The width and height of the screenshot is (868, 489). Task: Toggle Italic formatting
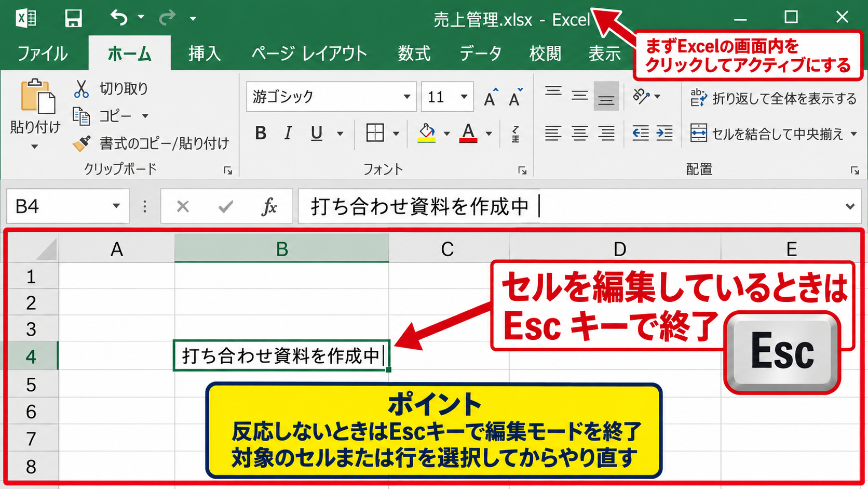point(288,134)
